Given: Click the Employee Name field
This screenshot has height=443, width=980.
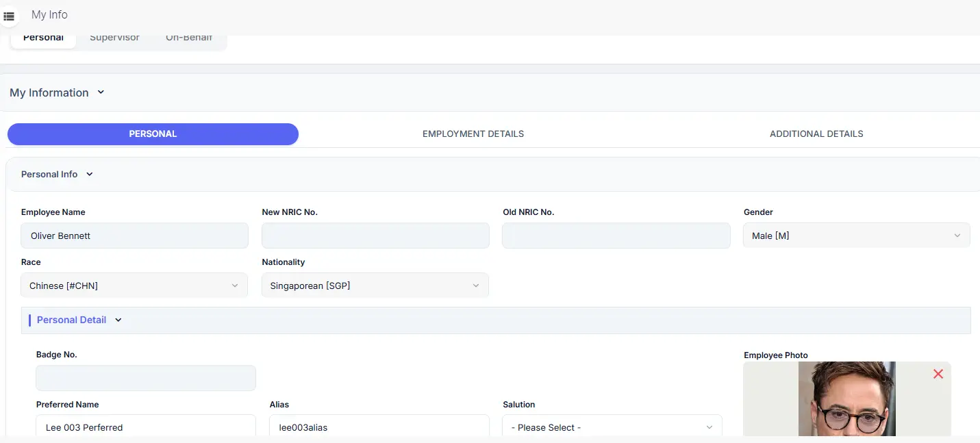Looking at the screenshot, I should 134,236.
